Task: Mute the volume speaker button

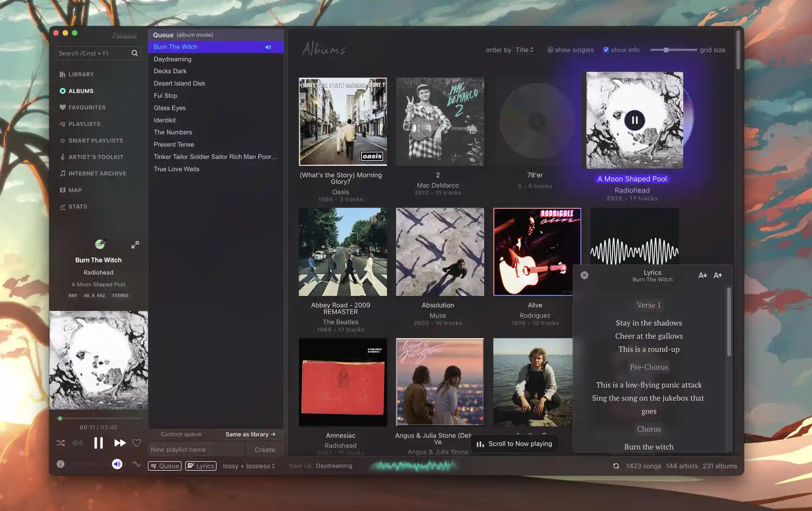Action: pos(117,464)
